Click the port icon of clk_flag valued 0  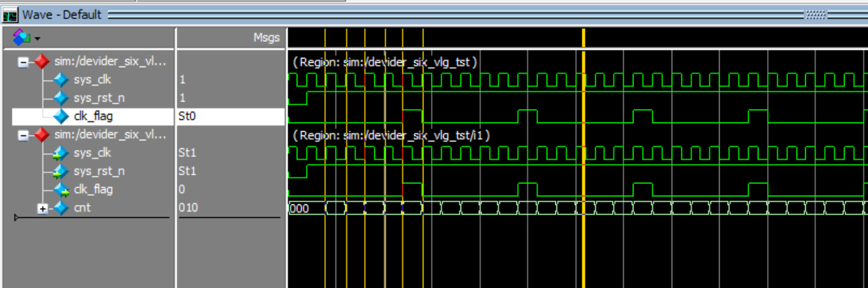click(60, 190)
